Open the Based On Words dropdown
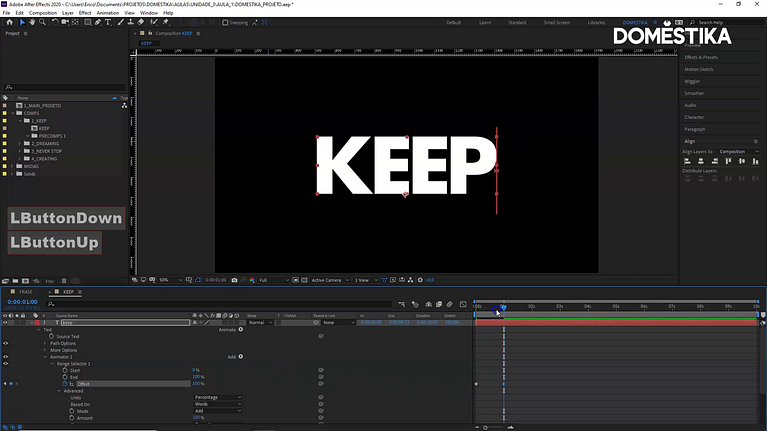Image resolution: width=767 pixels, height=431 pixels. (x=218, y=405)
